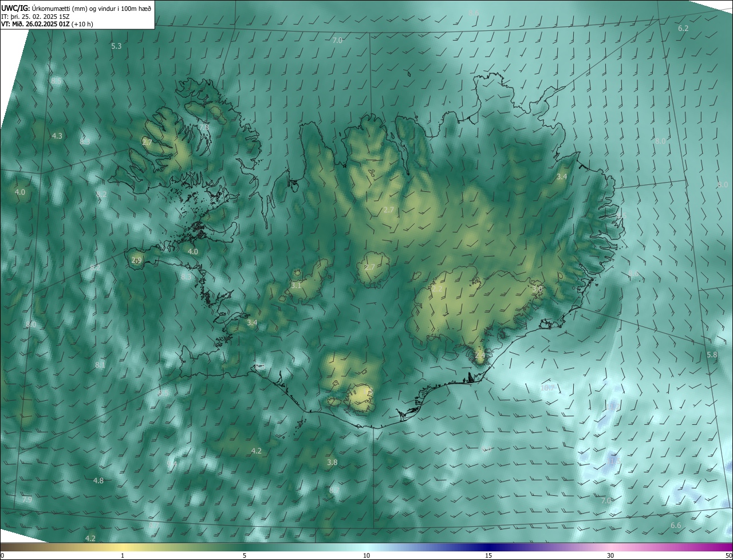Click the 'VT: Mið. 26.02.2025 01Z' valid-time line

[36, 24]
